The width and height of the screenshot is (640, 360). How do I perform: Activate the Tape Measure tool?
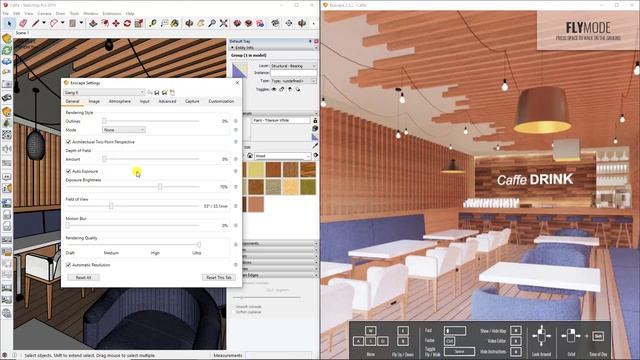coord(153,23)
